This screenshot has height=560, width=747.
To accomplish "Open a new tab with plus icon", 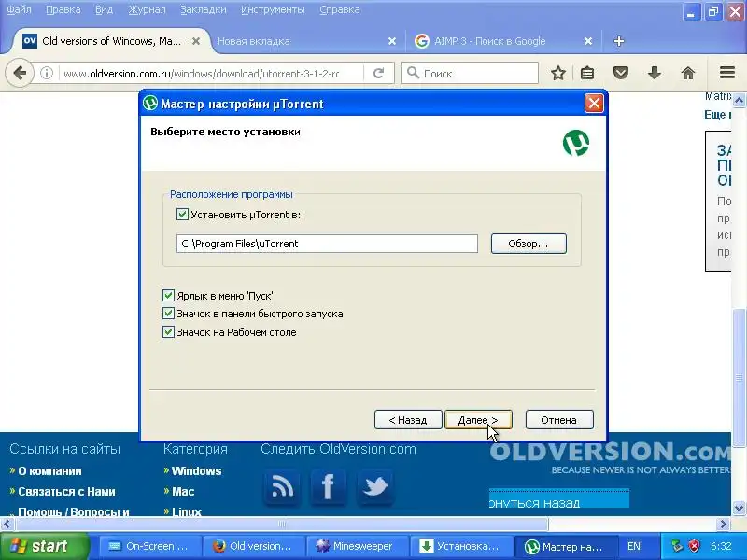I will (x=619, y=41).
